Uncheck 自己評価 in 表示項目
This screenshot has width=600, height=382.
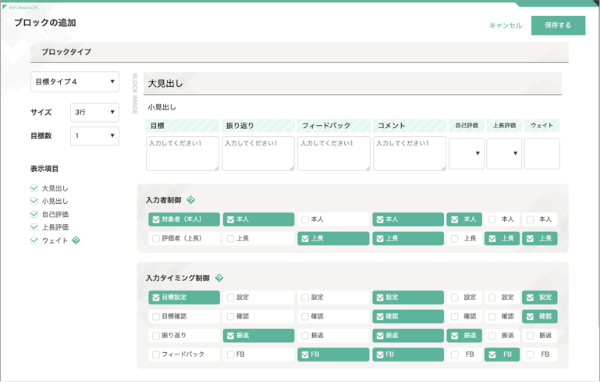point(34,214)
